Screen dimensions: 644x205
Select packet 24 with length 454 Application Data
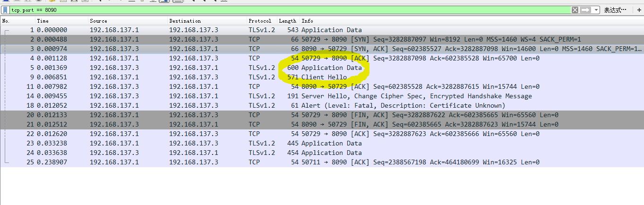[x=322, y=153]
